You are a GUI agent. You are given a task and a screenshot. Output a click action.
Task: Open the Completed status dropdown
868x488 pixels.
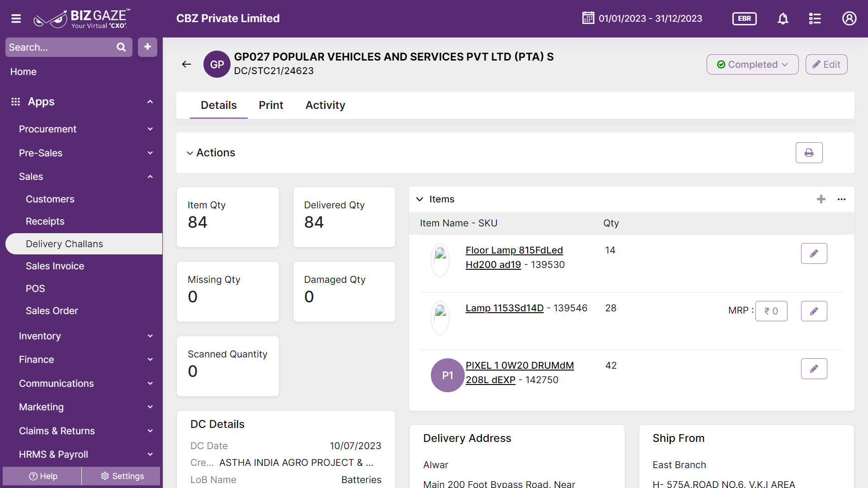[752, 65]
